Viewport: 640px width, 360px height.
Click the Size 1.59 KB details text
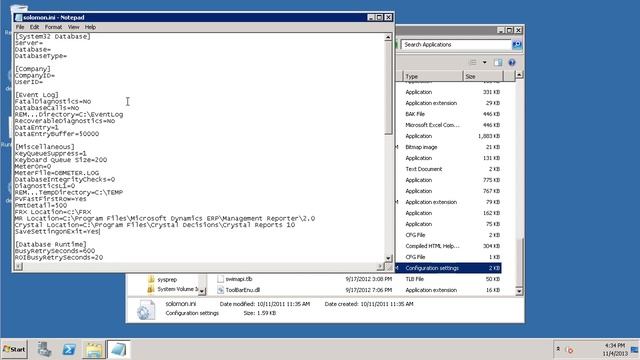coord(260,313)
